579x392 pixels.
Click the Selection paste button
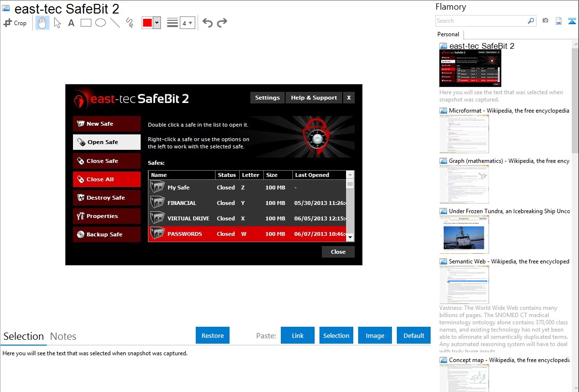pos(336,335)
